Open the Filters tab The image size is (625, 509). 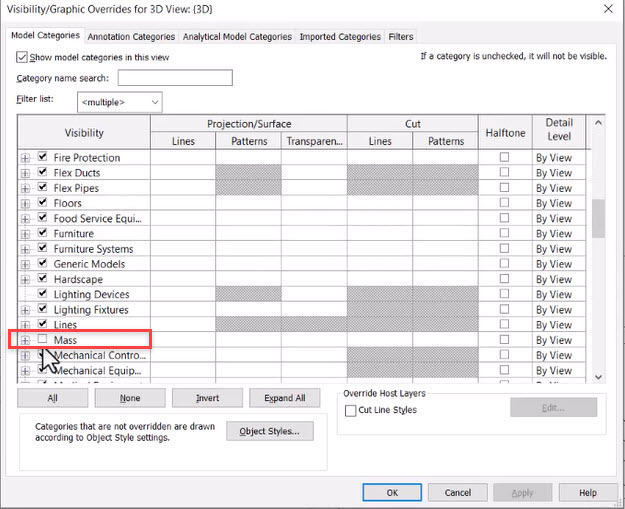pyautogui.click(x=401, y=37)
